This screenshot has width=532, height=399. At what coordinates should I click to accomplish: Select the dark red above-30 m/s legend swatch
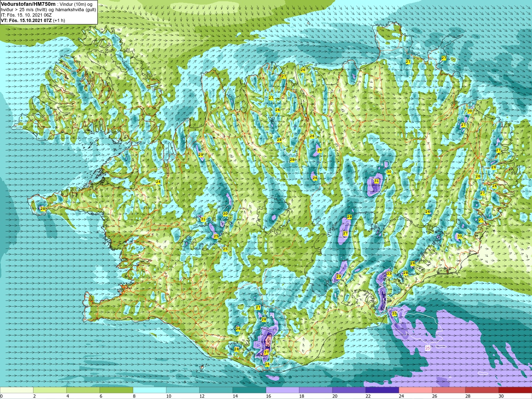pos(515,390)
